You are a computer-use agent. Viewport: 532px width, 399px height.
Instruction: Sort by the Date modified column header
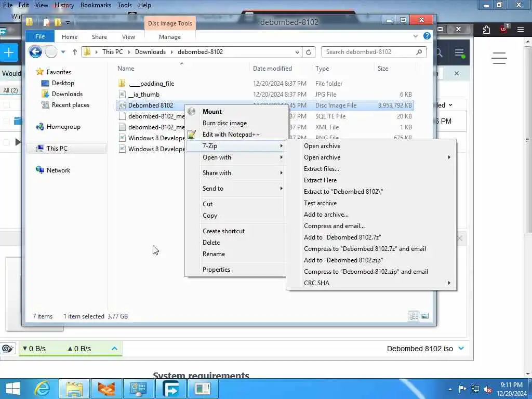click(x=272, y=69)
